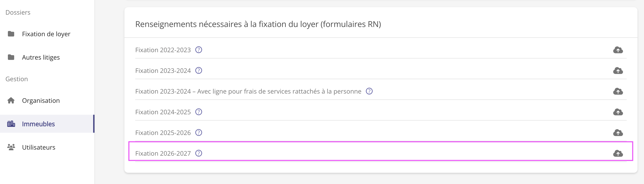Click the Fixation 2026-2027 row label
The height and width of the screenshot is (184, 644).
click(x=163, y=153)
